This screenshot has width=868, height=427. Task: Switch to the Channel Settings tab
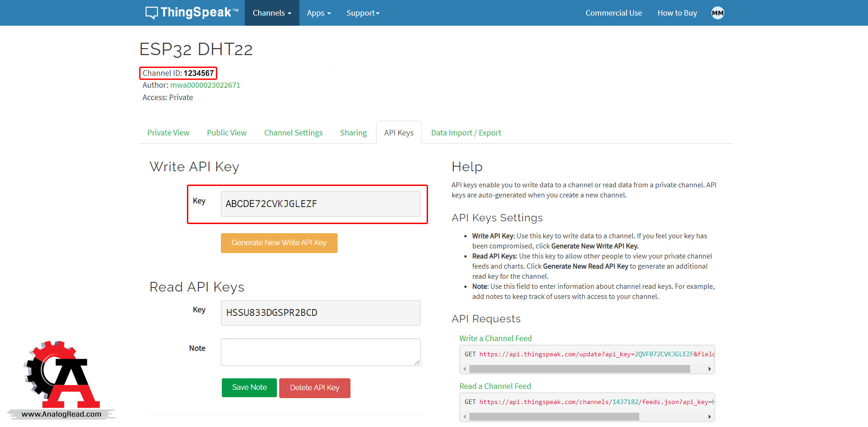[x=293, y=133]
